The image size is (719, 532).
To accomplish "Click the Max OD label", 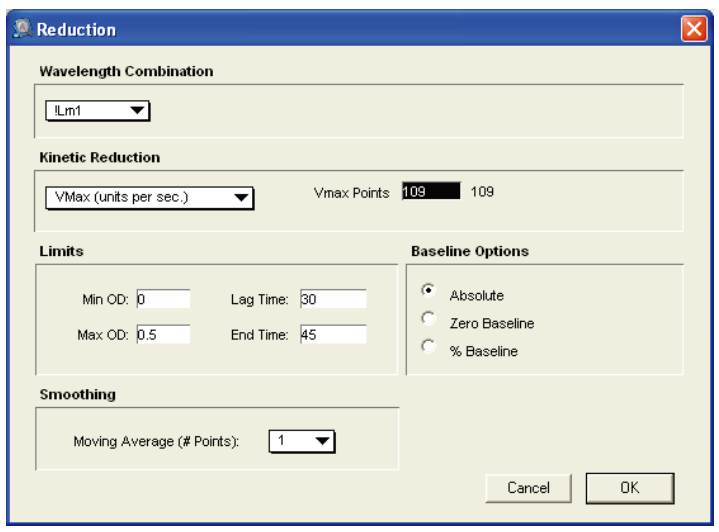I will point(103,335).
